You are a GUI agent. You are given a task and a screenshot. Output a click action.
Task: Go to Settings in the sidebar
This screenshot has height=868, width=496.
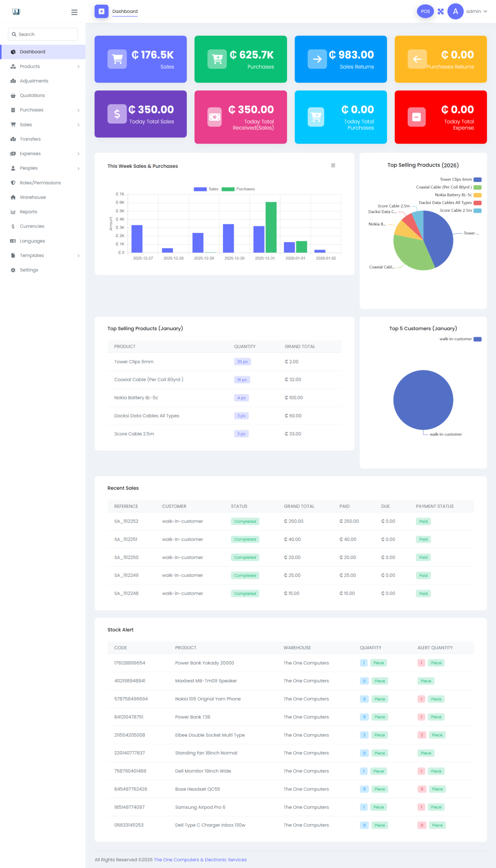pyautogui.click(x=28, y=270)
